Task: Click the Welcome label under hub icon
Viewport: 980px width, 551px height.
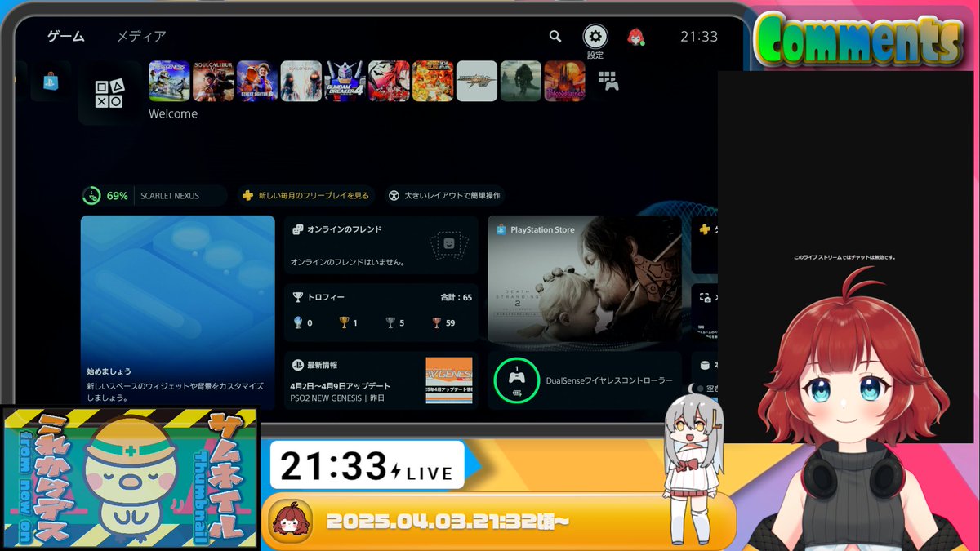Action: tap(173, 113)
